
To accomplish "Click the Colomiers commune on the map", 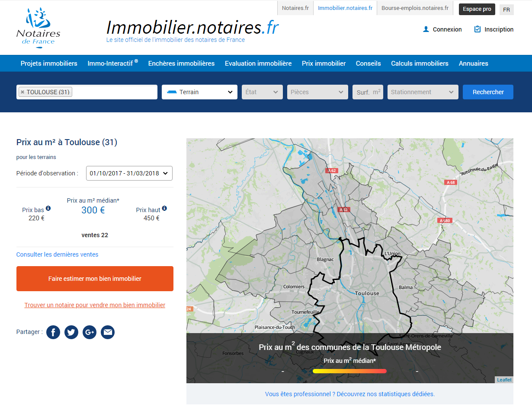I will 294,287.
